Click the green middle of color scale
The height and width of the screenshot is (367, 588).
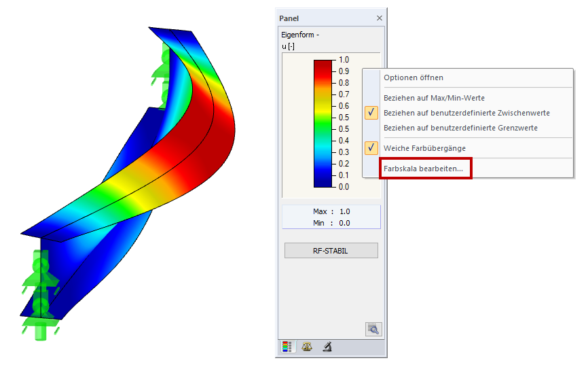(x=323, y=124)
